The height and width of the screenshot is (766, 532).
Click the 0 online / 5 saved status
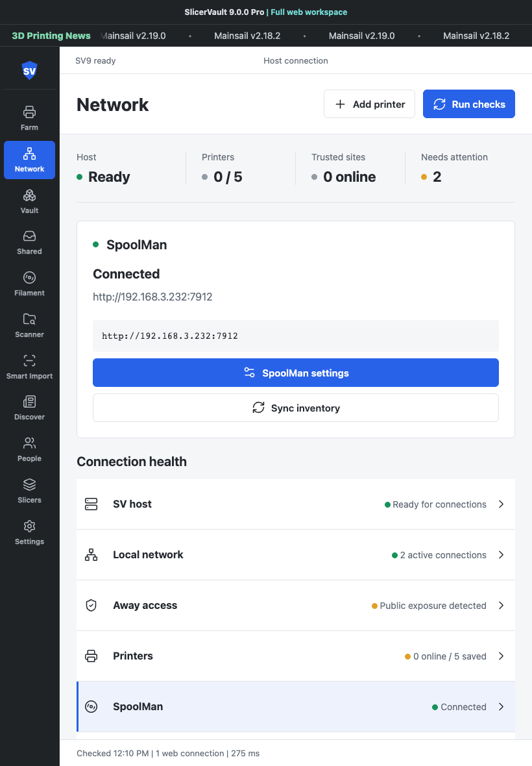(446, 656)
